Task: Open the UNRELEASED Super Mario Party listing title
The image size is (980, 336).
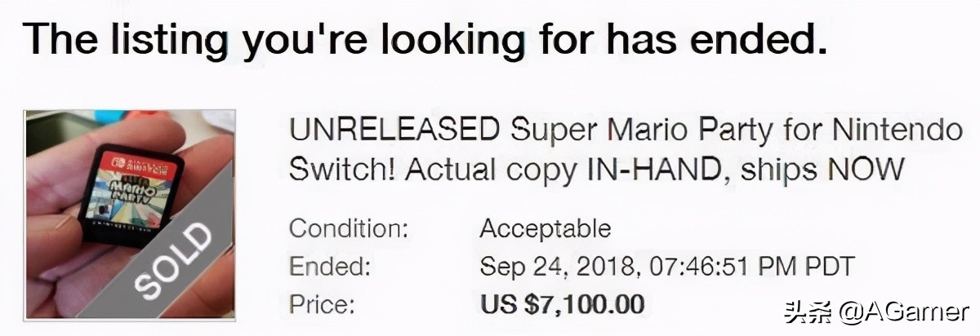Action: [x=625, y=148]
